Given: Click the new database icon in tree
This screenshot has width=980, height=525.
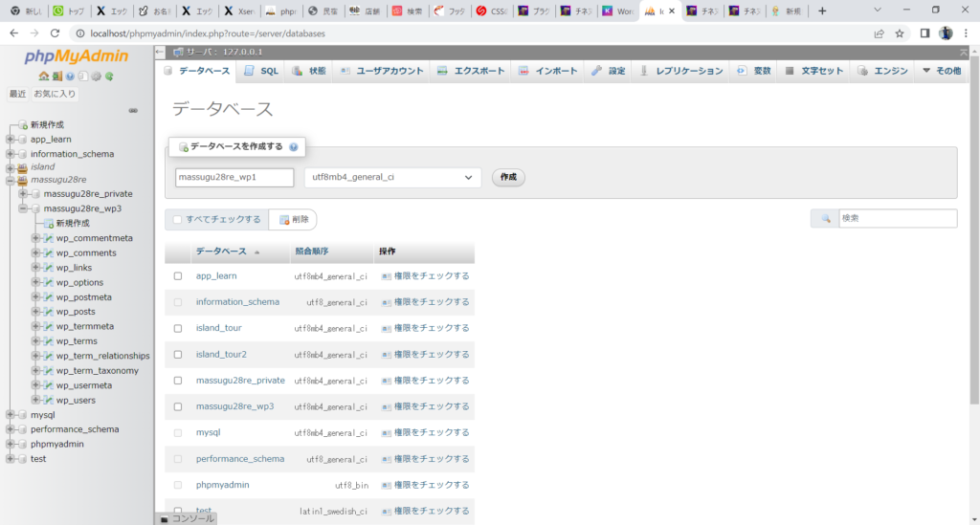Looking at the screenshot, I should point(23,125).
